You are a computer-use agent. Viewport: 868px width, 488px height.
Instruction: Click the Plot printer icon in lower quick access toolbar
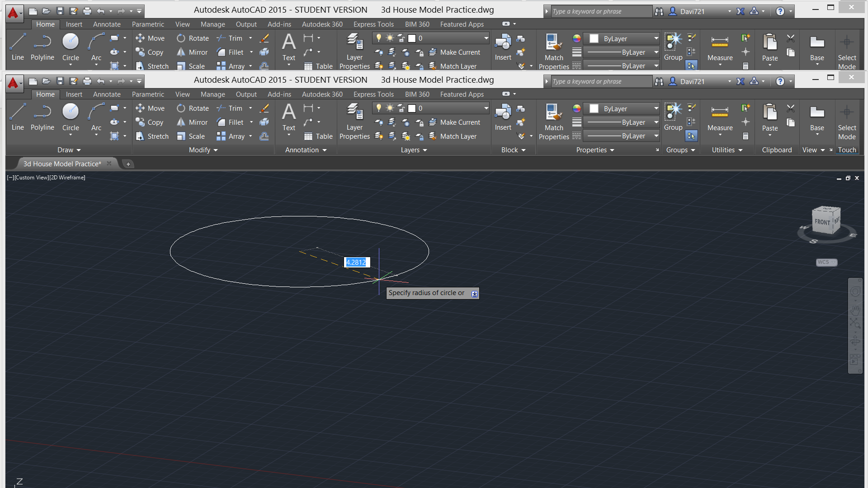point(87,81)
